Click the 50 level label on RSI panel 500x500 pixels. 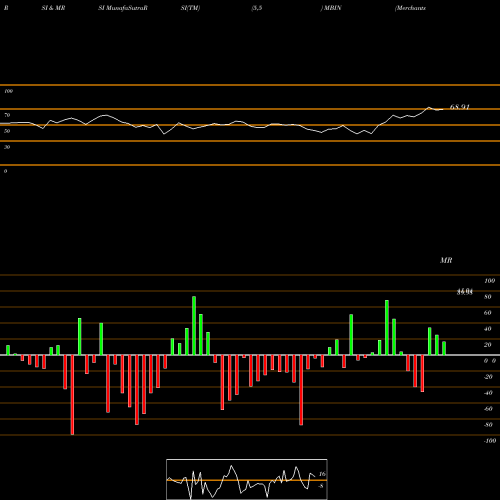tap(7, 131)
